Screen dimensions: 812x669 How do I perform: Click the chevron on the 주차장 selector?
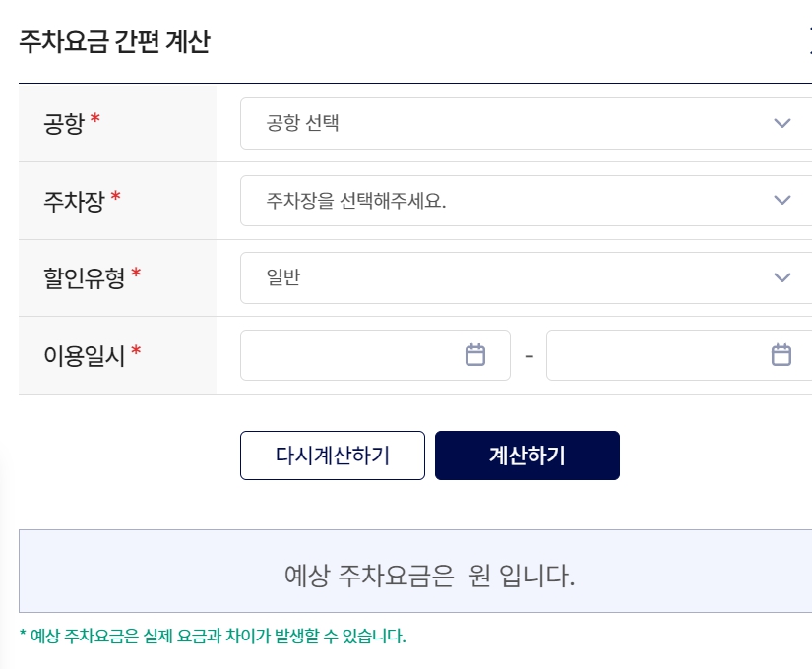(782, 200)
